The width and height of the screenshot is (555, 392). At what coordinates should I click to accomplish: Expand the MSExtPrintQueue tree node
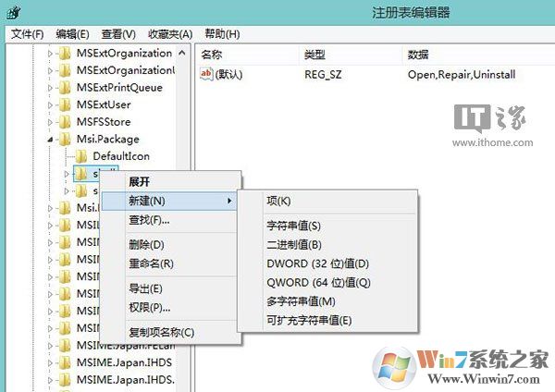click(50, 88)
